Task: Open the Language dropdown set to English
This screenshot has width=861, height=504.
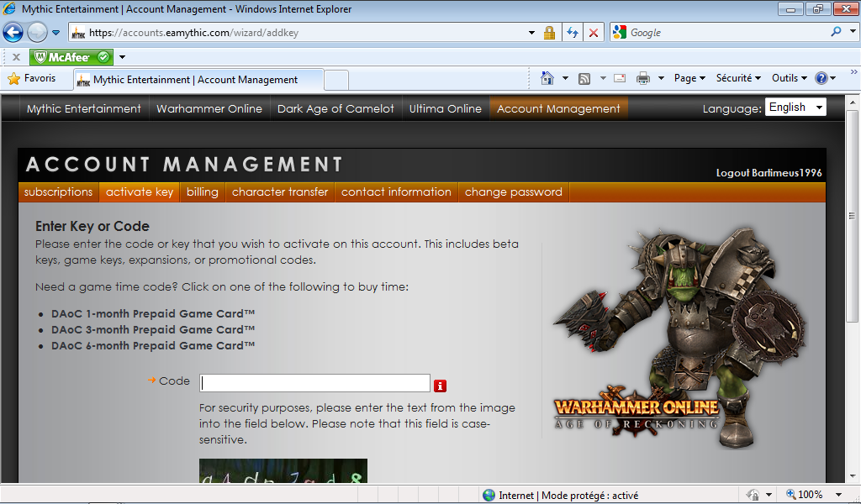Action: coord(795,108)
